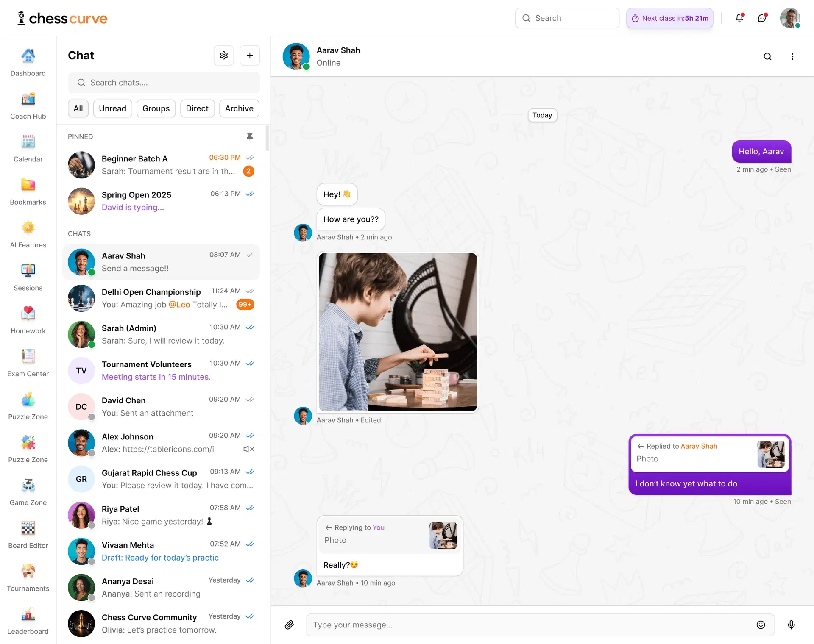Open Game Zone in sidebar
Image resolution: width=814 pixels, height=644 pixels.
pyautogui.click(x=28, y=492)
